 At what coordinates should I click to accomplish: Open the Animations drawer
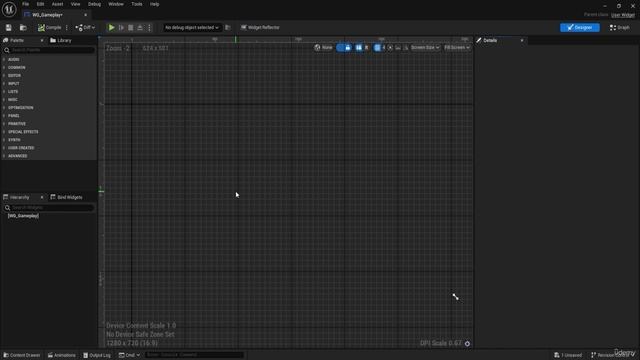pyautogui.click(x=62, y=355)
